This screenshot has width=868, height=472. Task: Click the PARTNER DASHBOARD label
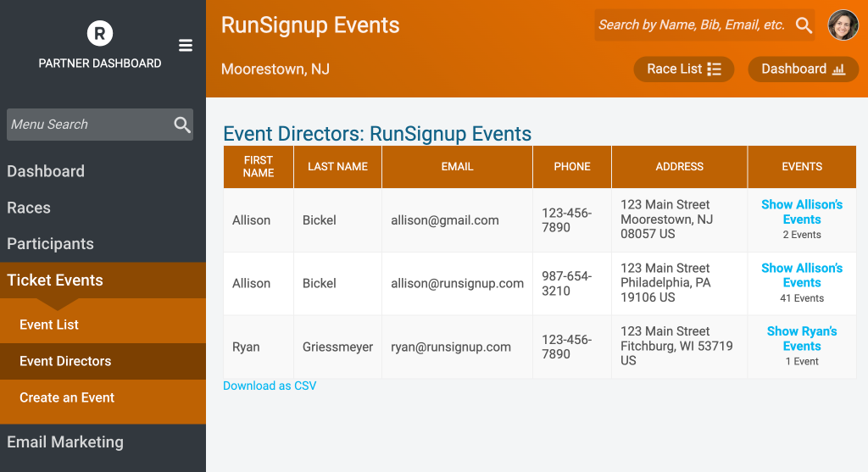[100, 64]
